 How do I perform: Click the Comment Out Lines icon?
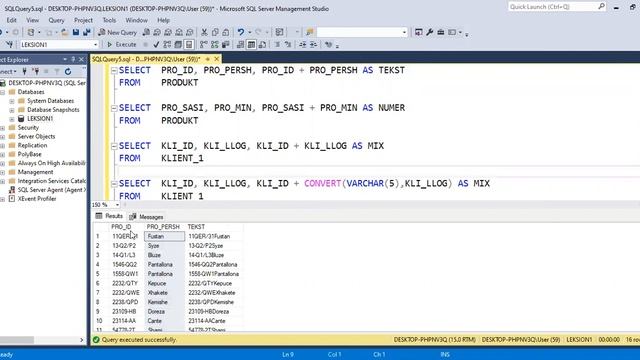[278, 44]
